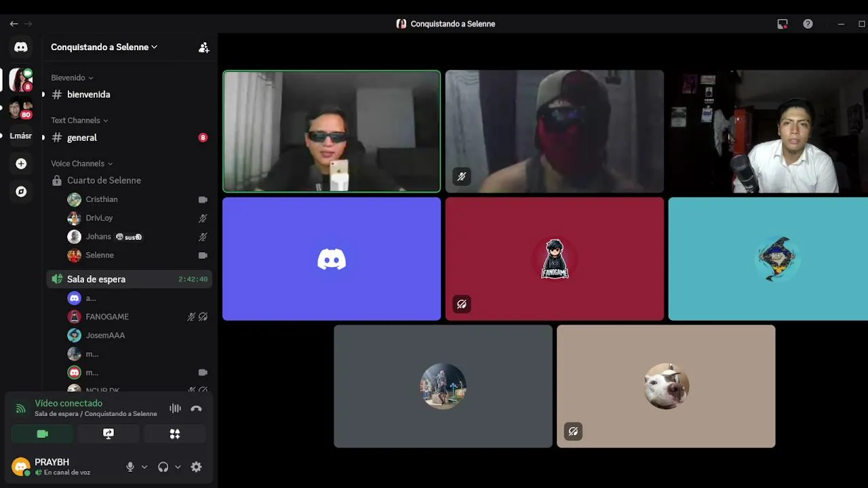Screen dimensions: 868x488
Task: Click the Sala de espera / Conquistando a Selenne link
Action: [x=96, y=414]
